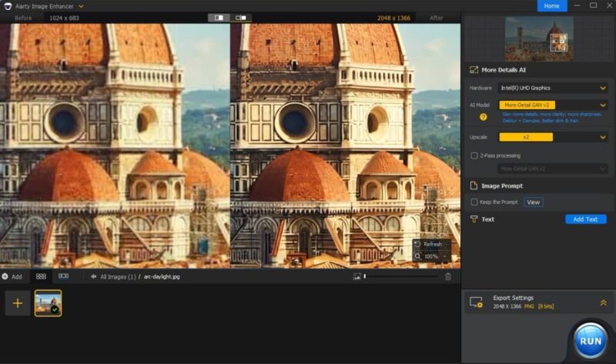Click Refresh on the preview
The height and width of the screenshot is (364, 616).
pyautogui.click(x=433, y=244)
